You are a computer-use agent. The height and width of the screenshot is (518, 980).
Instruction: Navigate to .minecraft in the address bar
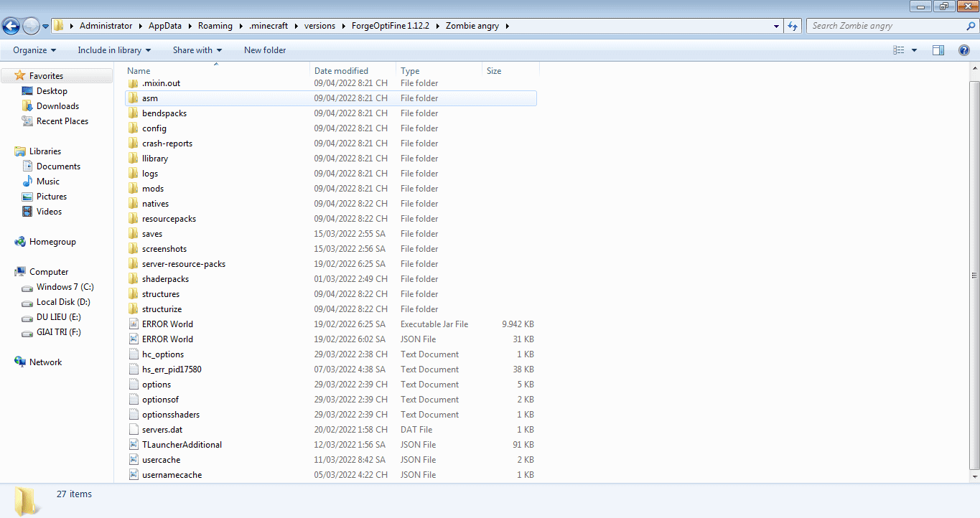click(269, 26)
